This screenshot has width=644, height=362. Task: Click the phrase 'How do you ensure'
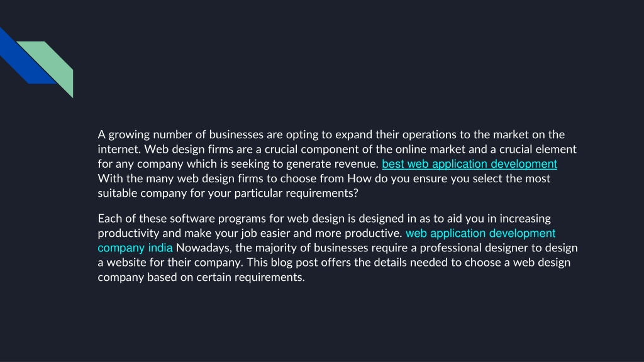(396, 178)
